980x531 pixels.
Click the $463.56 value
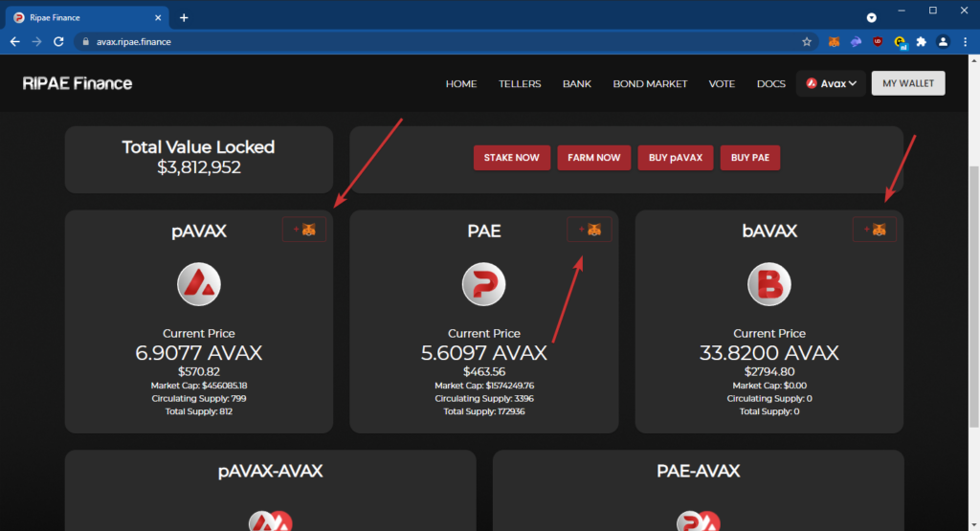[483, 371]
